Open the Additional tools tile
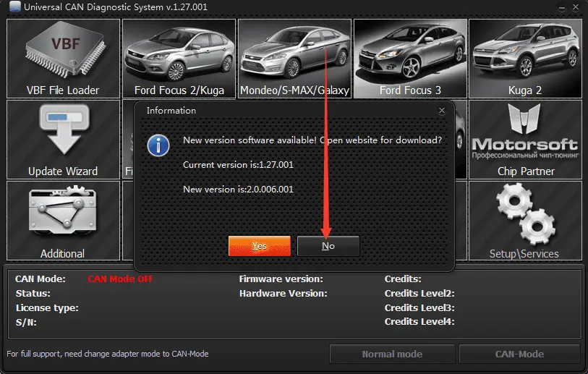The image size is (588, 374). tap(63, 221)
